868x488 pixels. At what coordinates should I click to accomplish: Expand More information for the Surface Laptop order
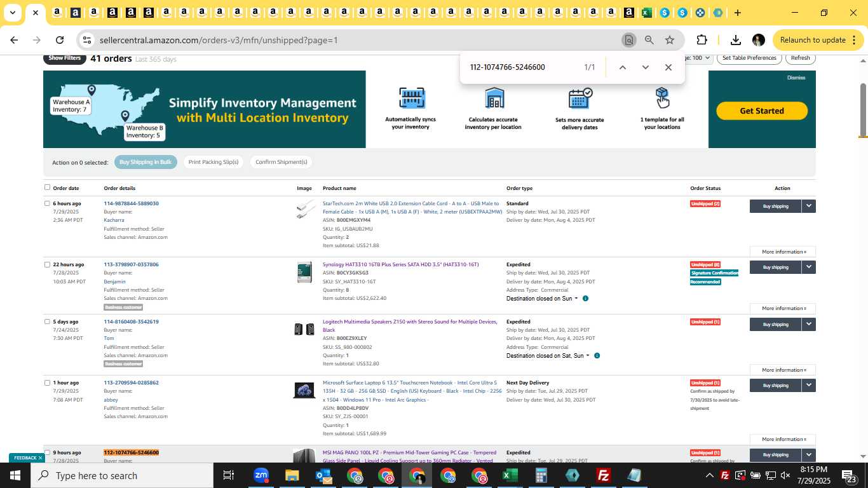point(783,439)
